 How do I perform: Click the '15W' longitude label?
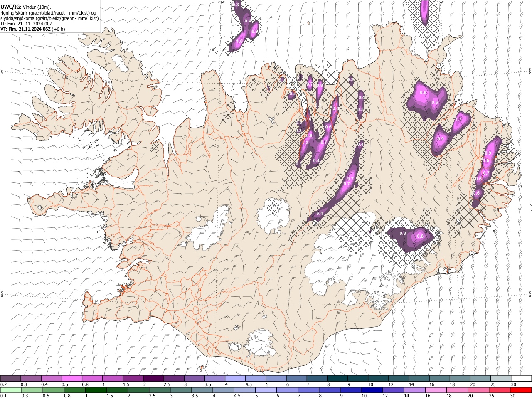(x=440, y=2)
